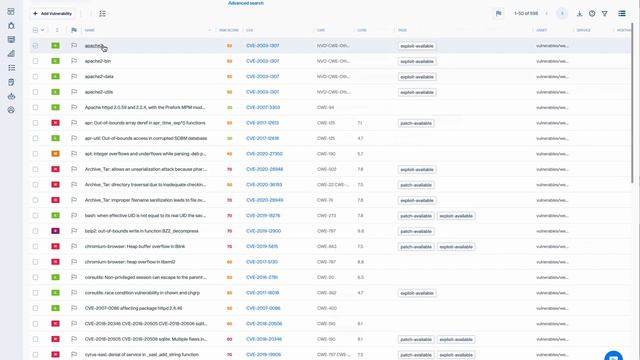640x360 pixels.
Task: Click the select-all checkbox in the table header
Action: tap(36, 30)
